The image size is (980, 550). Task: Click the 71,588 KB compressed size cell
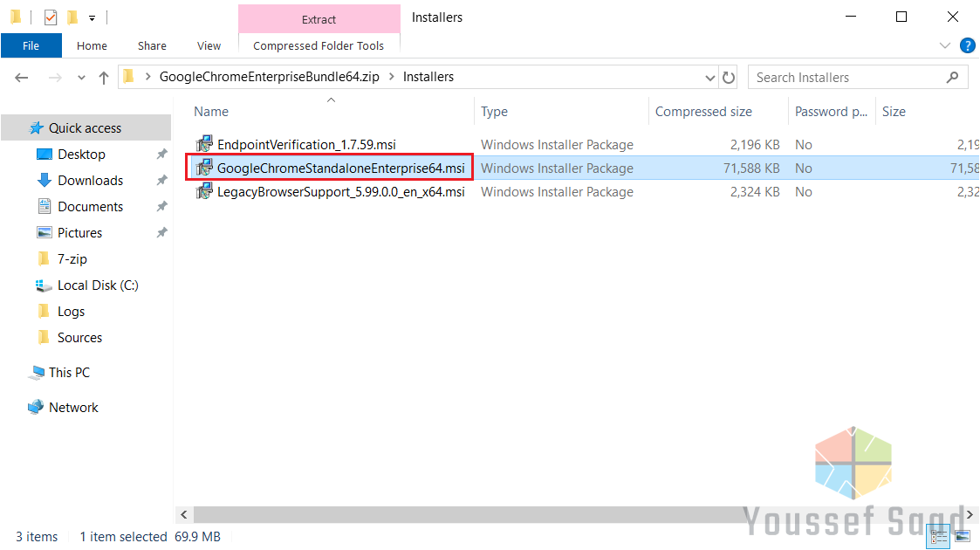point(751,168)
